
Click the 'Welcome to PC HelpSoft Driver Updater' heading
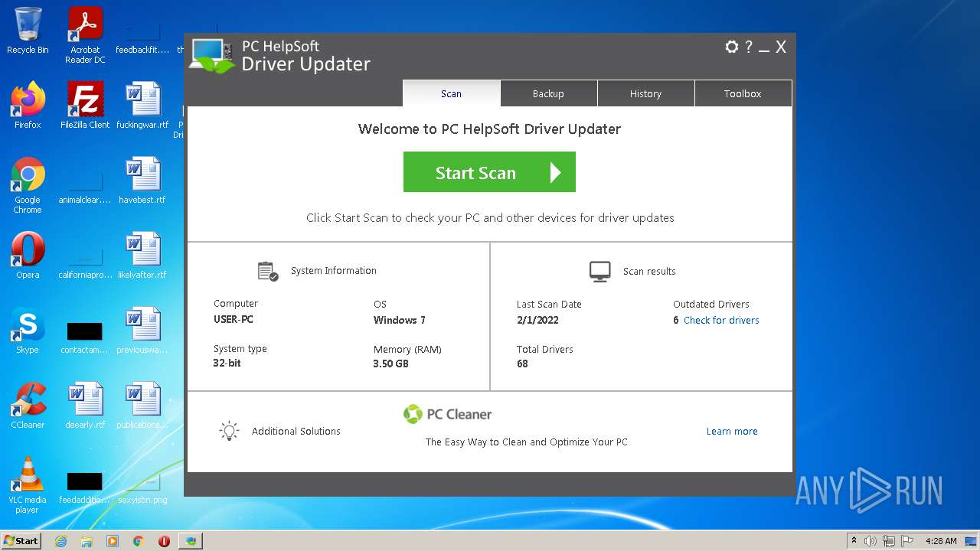pos(489,129)
